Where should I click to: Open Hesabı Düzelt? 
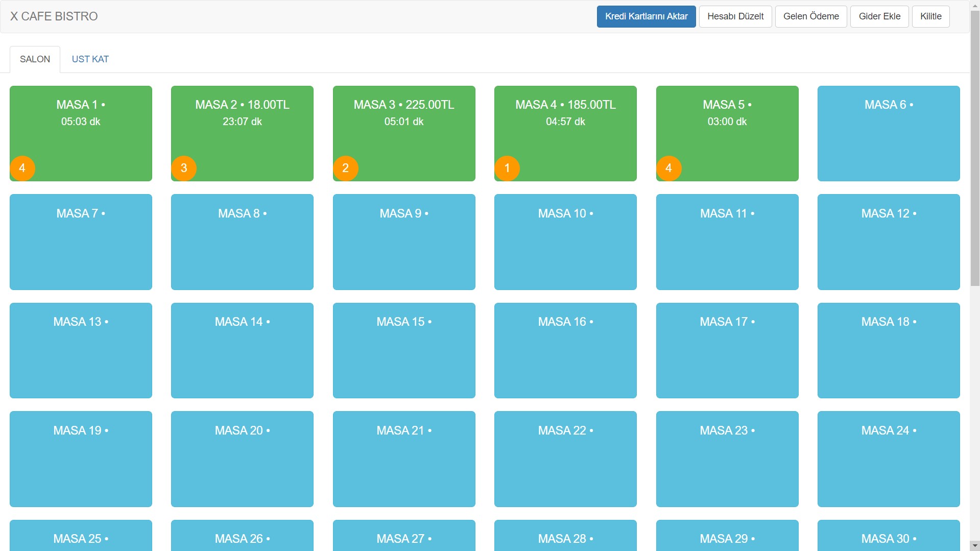tap(735, 16)
